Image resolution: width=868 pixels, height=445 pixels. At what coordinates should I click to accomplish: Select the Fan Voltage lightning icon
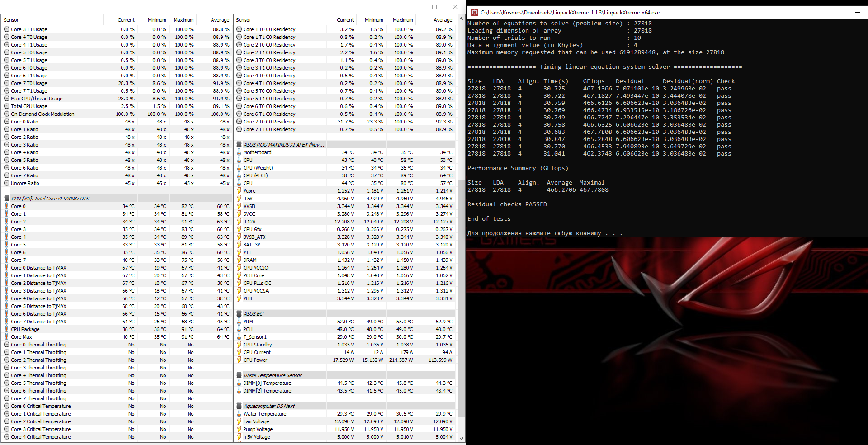point(239,421)
